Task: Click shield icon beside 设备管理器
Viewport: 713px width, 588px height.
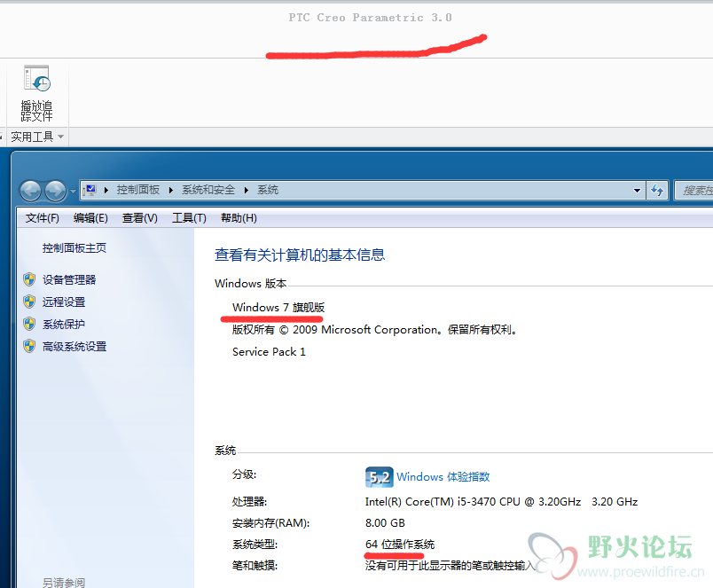Action: (29, 279)
